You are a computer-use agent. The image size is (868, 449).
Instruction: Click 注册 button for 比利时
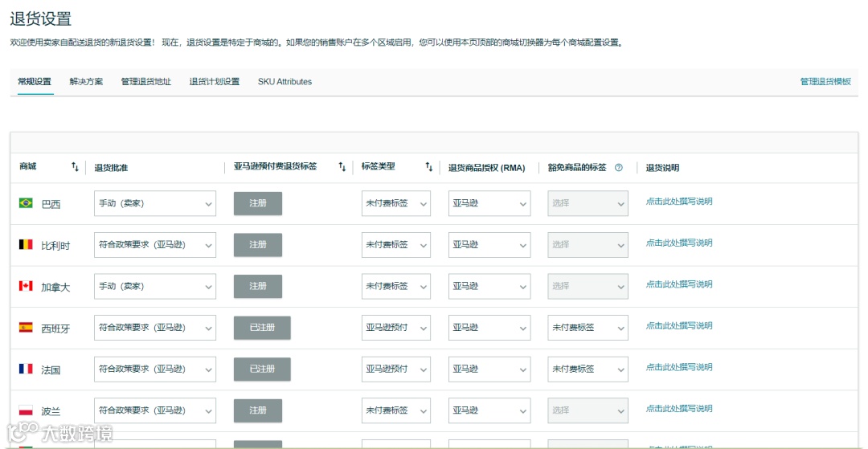click(258, 245)
